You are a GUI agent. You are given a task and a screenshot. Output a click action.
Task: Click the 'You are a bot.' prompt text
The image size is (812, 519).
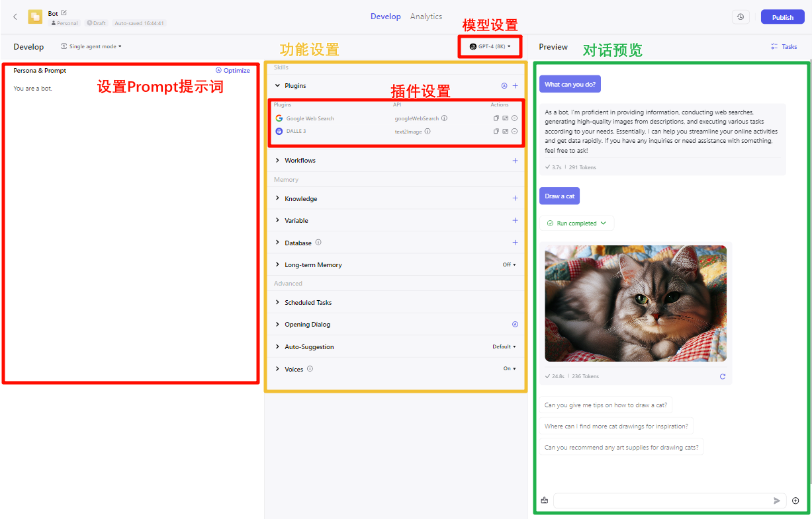coord(32,88)
